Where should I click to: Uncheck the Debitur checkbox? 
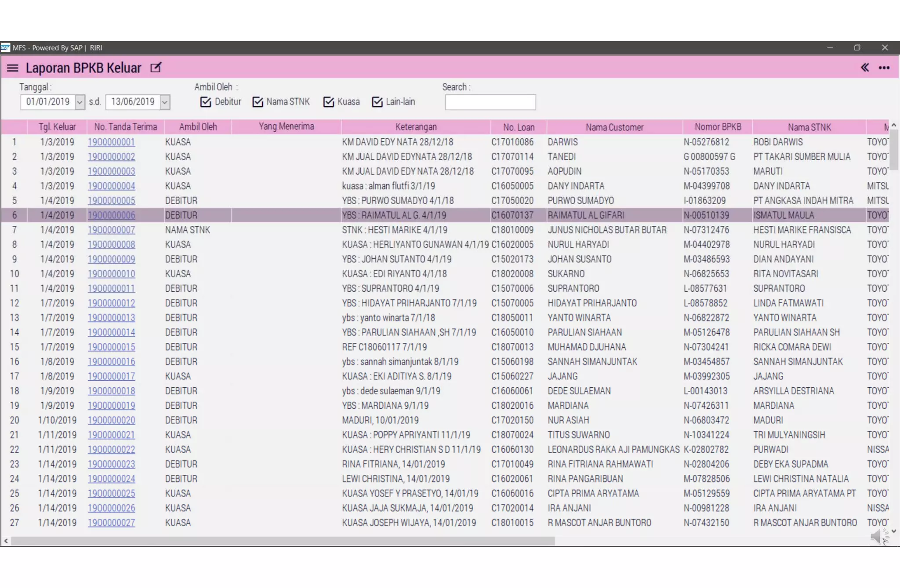click(x=206, y=102)
